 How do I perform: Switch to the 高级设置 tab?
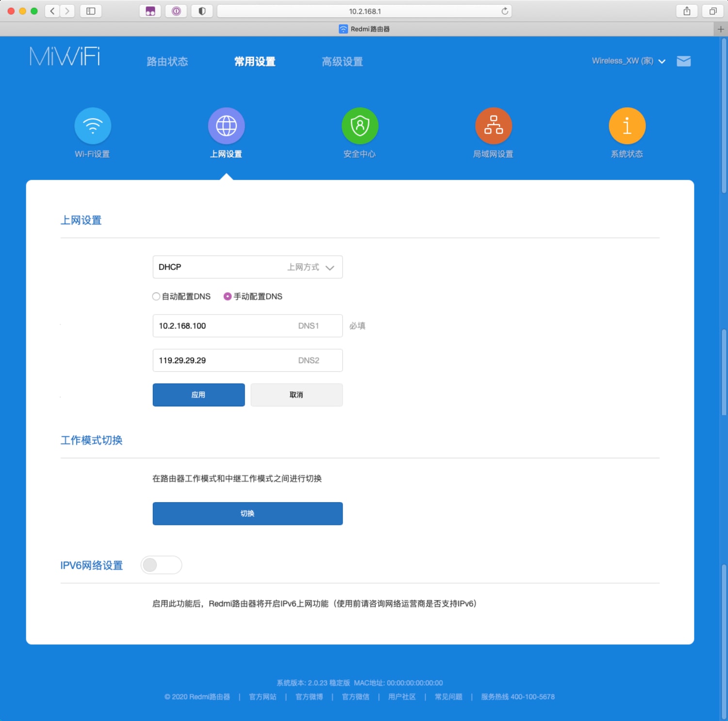342,62
